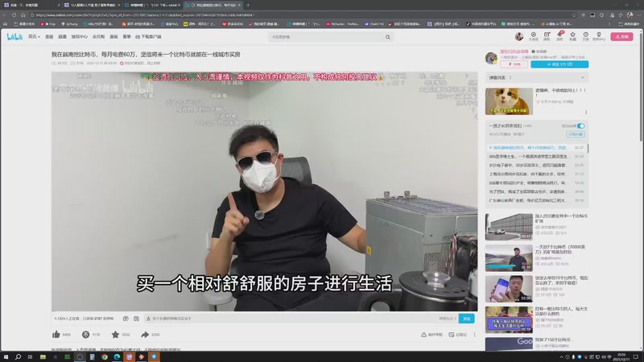Open the danmaku list vertical dots menu
This screenshot has width=644, height=362.
click(510, 77)
